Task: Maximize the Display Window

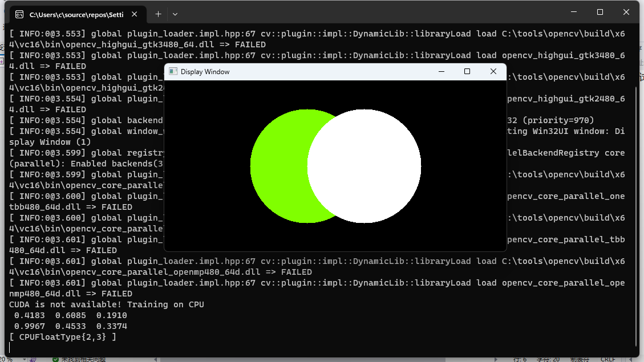Action: [x=467, y=71]
